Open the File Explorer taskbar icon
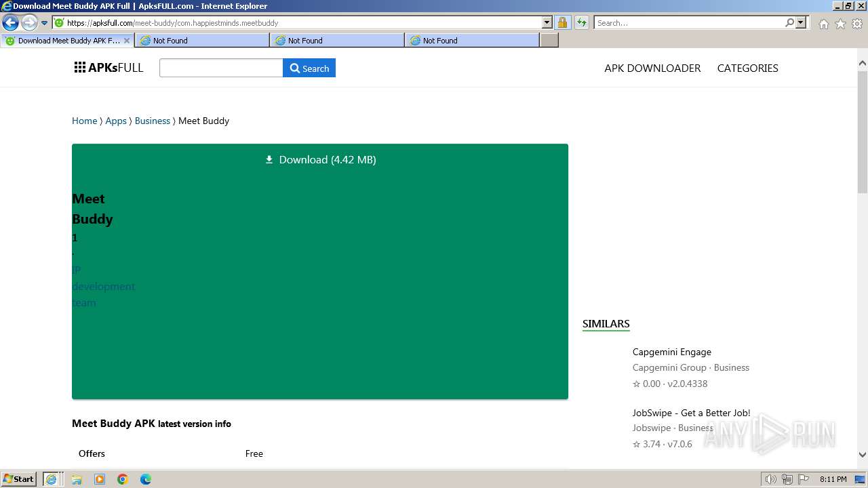The height and width of the screenshot is (488, 868). tap(77, 479)
